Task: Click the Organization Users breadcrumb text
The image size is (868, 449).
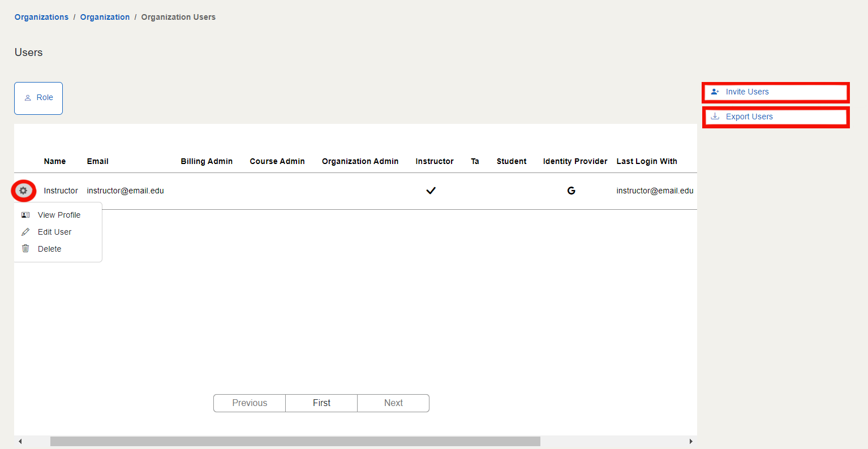Action: 178,17
